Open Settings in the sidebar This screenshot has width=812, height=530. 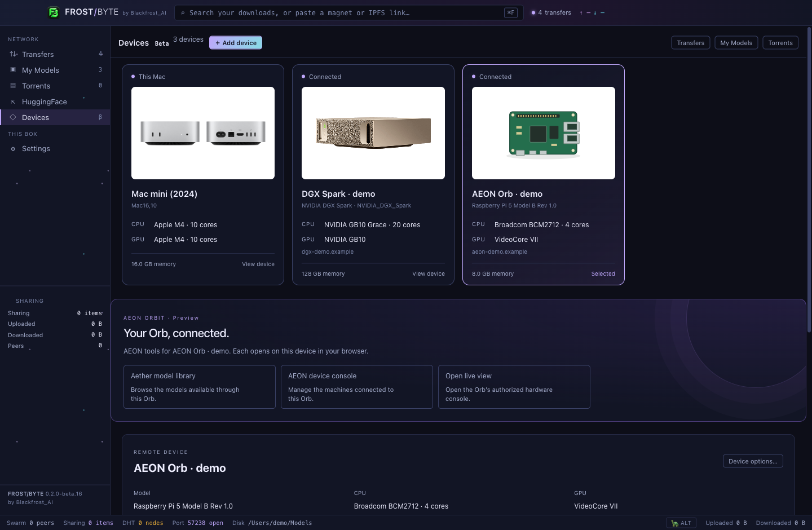pos(55,149)
